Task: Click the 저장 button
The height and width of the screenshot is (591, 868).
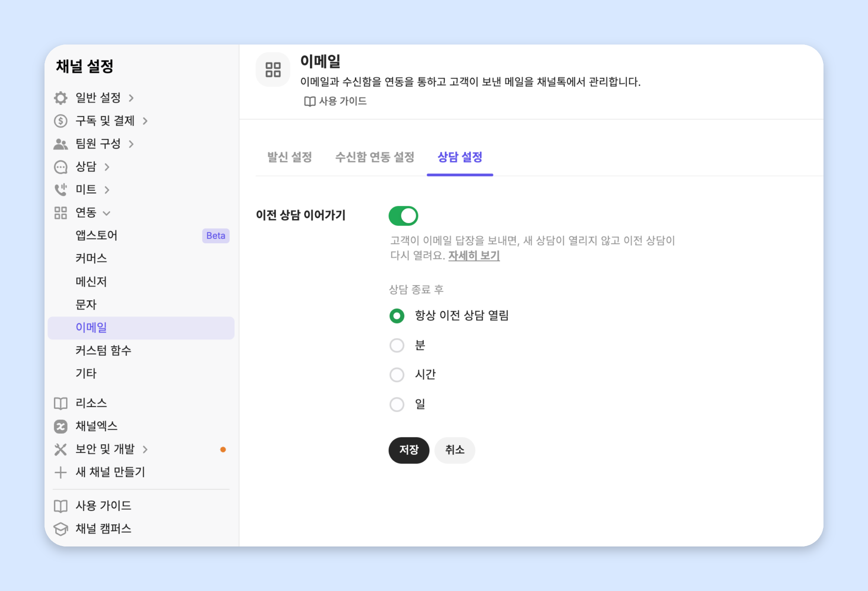Action: (409, 450)
